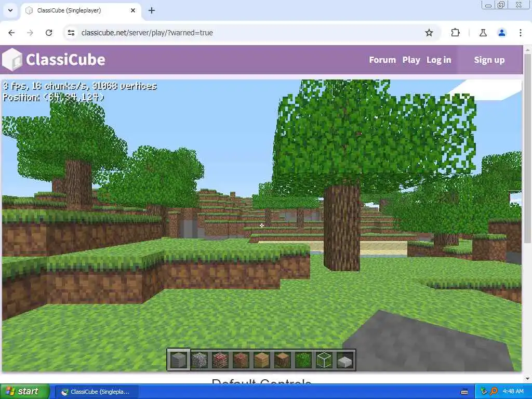Open the Play menu item
This screenshot has height=399, width=532.
pyautogui.click(x=411, y=60)
